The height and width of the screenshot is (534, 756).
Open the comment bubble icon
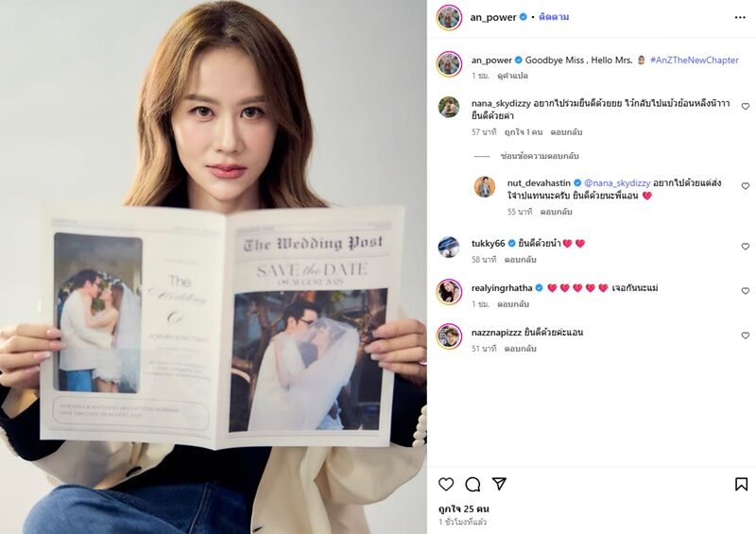[x=472, y=484]
